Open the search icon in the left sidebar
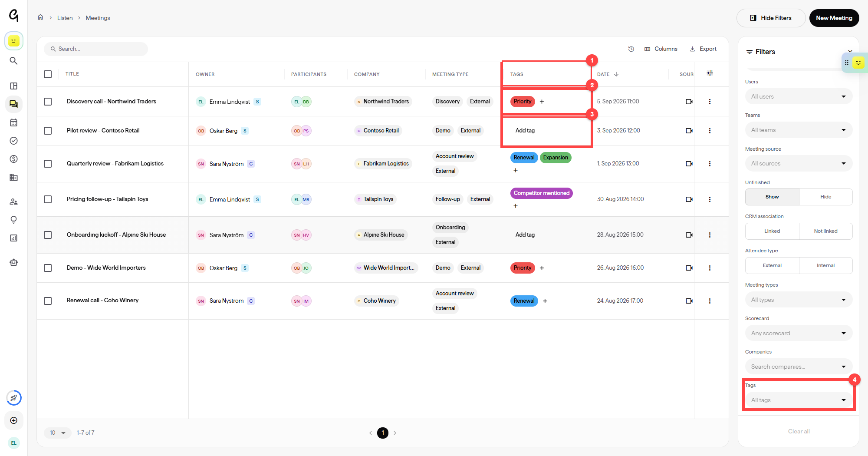The height and width of the screenshot is (456, 868). click(x=13, y=61)
